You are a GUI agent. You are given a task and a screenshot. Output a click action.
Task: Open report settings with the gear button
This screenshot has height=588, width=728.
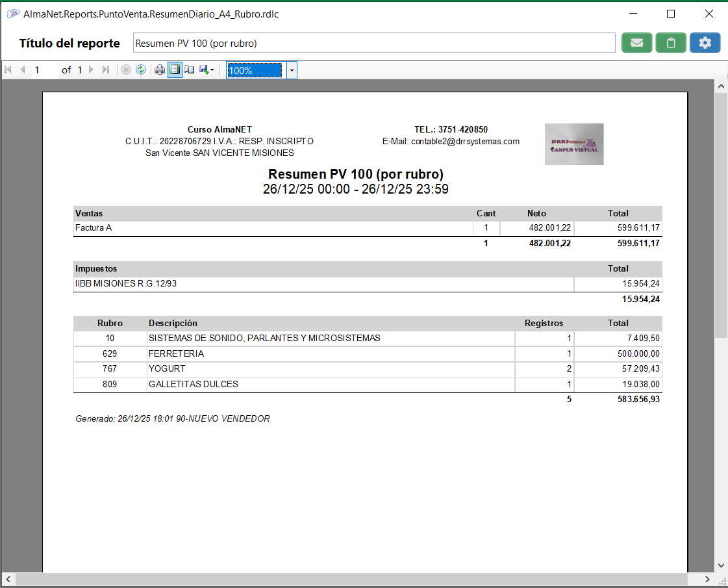coord(705,43)
